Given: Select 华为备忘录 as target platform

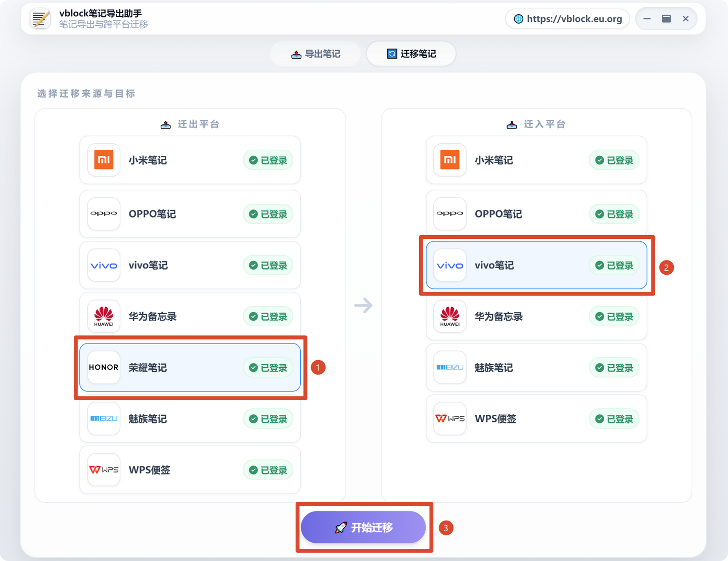Looking at the screenshot, I should coord(536,317).
